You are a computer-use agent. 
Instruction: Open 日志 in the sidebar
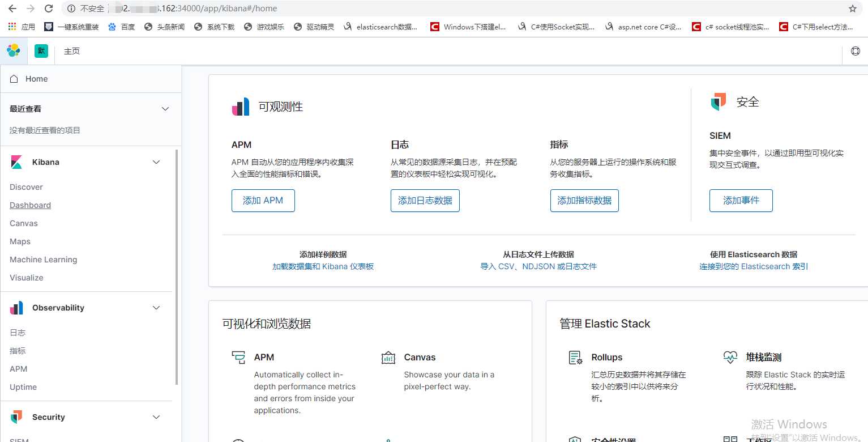(18, 333)
